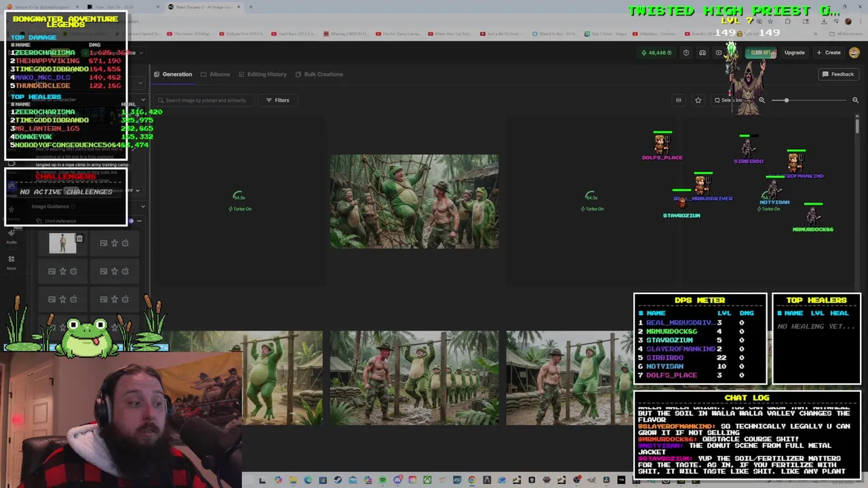
Task: Open the Filters button
Action: click(x=277, y=100)
